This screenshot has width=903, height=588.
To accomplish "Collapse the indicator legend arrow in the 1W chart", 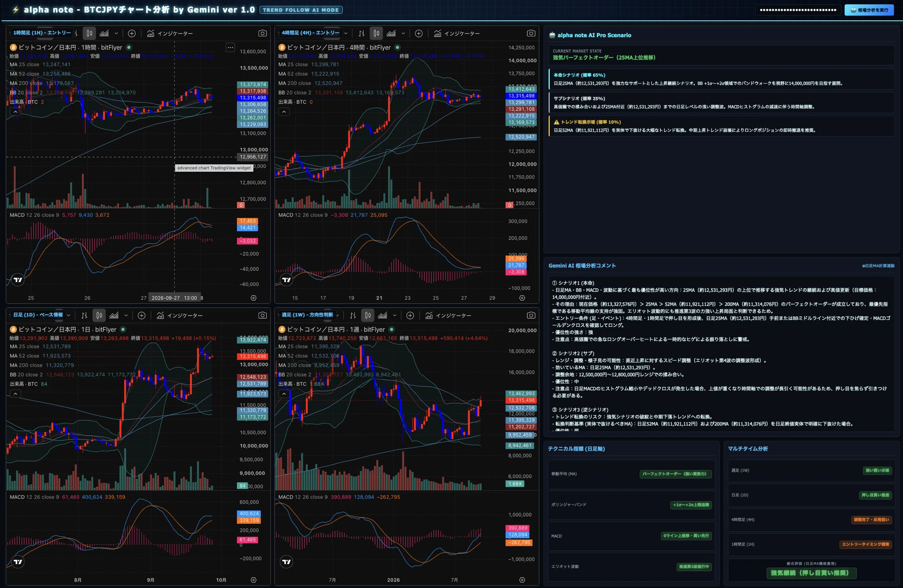I will (x=284, y=394).
